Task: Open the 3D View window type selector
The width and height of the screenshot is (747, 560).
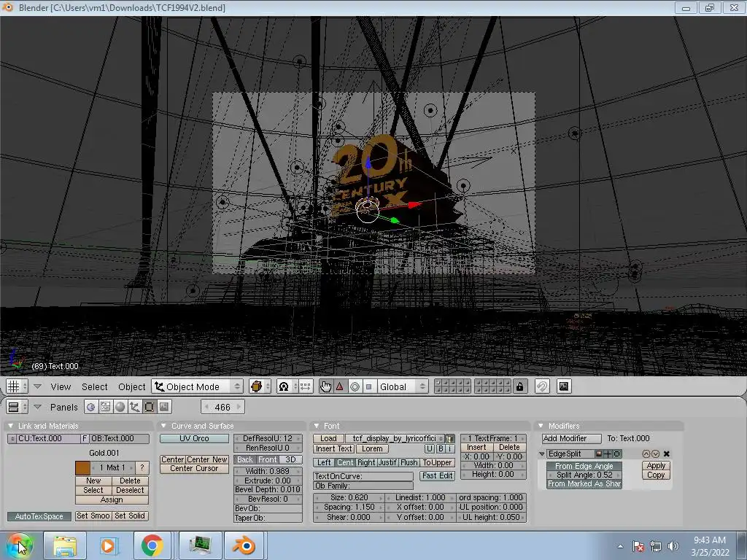Action: coord(16,386)
